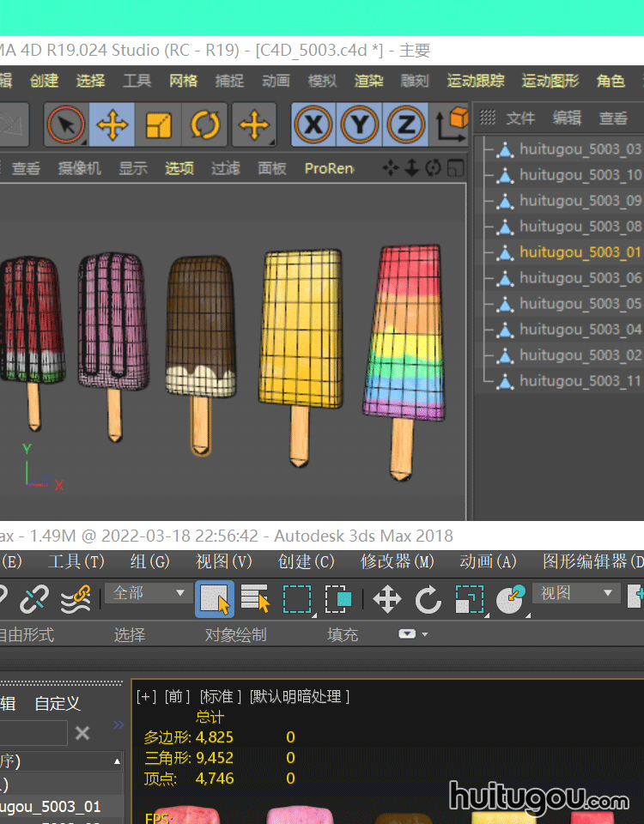This screenshot has height=824, width=644.
Task: Click the [标准] viewport label
Action: point(221,696)
